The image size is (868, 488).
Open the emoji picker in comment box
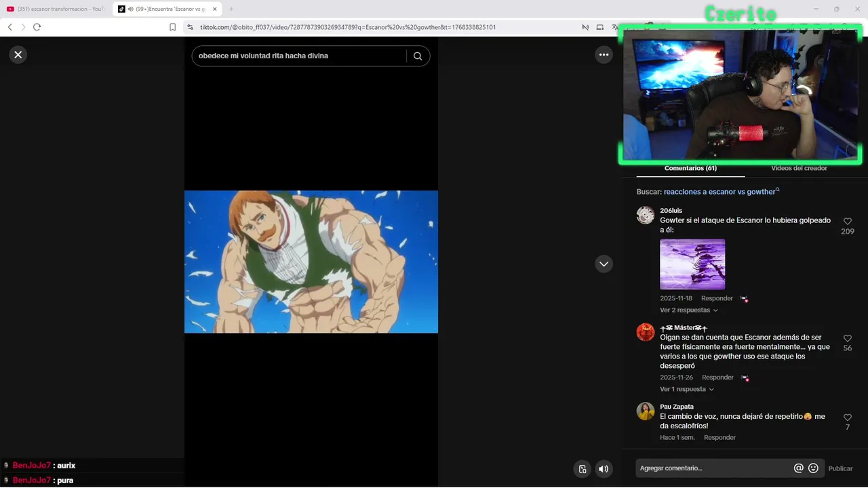(x=813, y=468)
